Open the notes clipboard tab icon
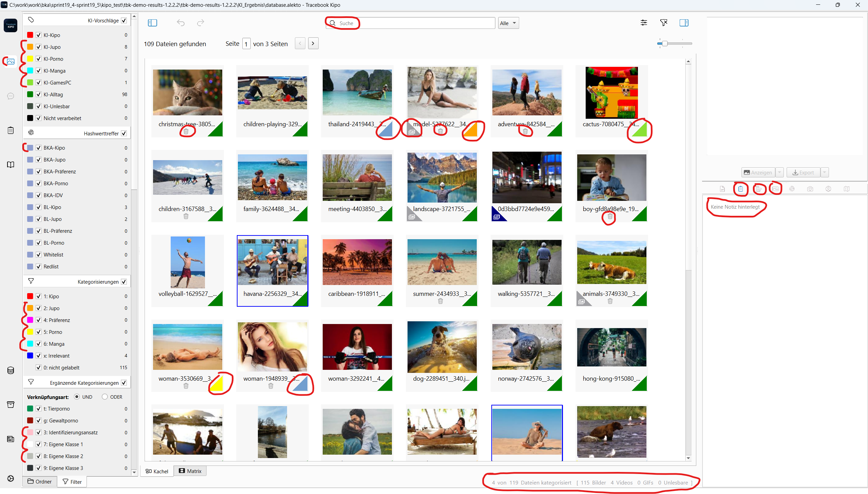The height and width of the screenshot is (494, 868). pyautogui.click(x=740, y=189)
